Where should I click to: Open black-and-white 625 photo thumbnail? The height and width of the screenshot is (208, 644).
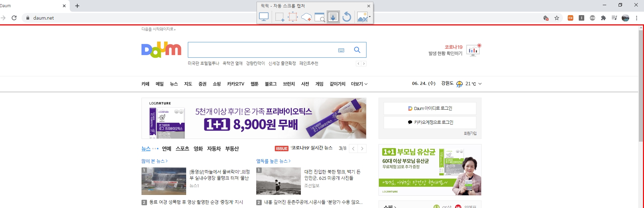point(279,181)
